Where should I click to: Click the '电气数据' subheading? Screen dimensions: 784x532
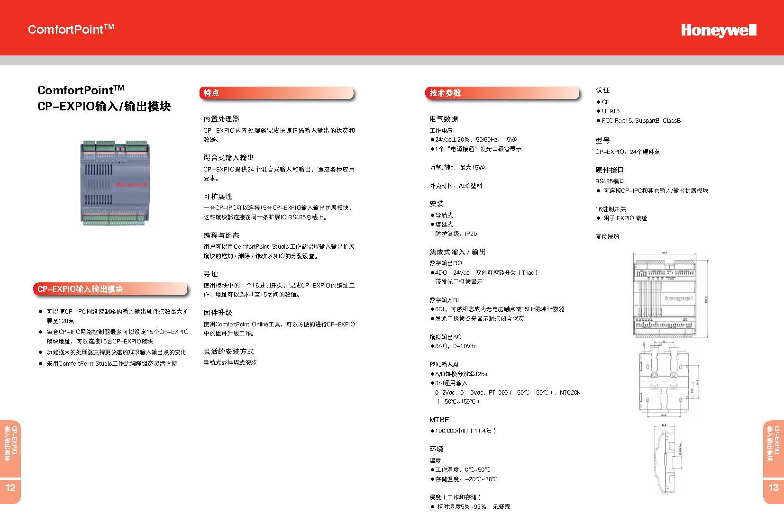click(444, 119)
